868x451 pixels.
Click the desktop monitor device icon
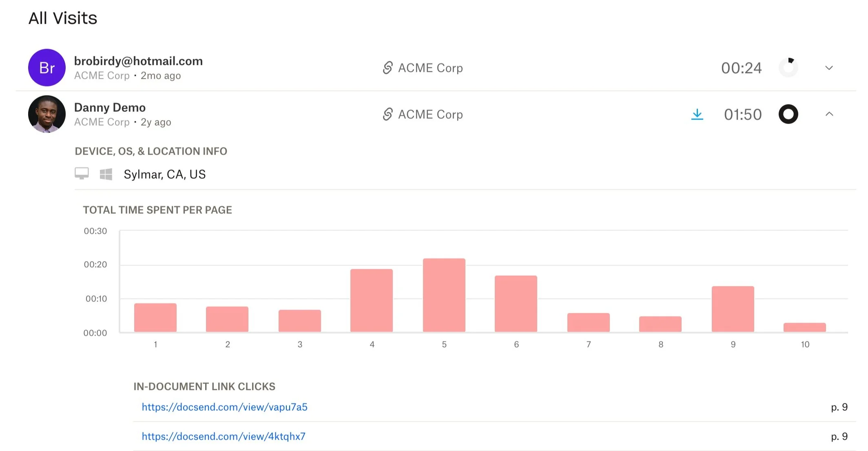82,174
